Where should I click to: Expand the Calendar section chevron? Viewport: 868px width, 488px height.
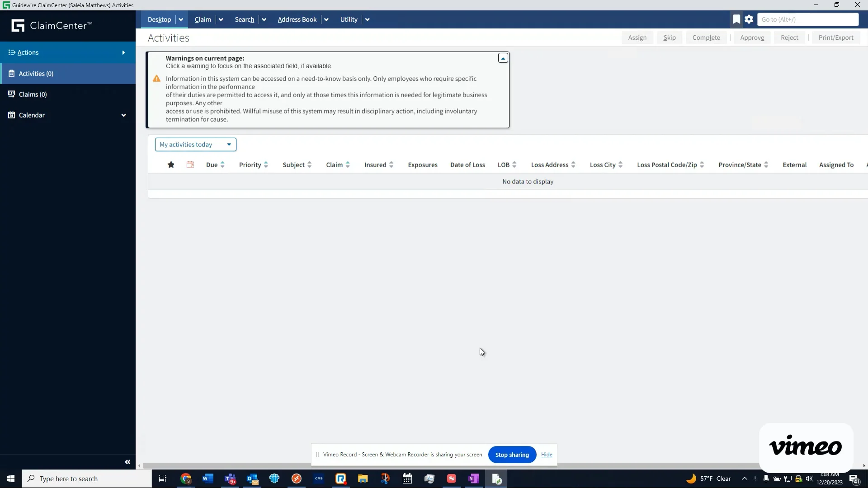click(123, 115)
